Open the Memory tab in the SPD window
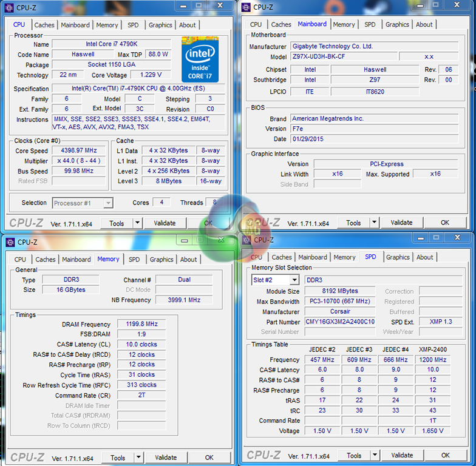Image resolution: width=476 pixels, height=466 pixels. tap(345, 257)
